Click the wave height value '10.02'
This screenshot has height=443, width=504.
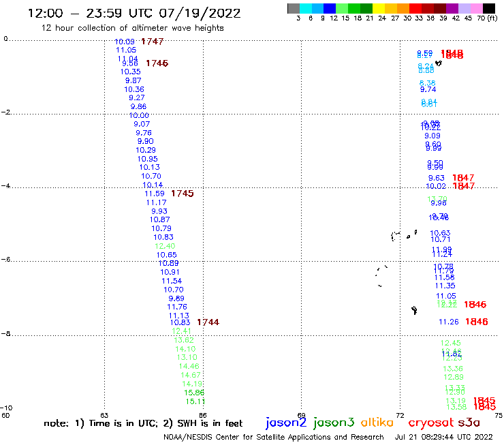pyautogui.click(x=436, y=186)
